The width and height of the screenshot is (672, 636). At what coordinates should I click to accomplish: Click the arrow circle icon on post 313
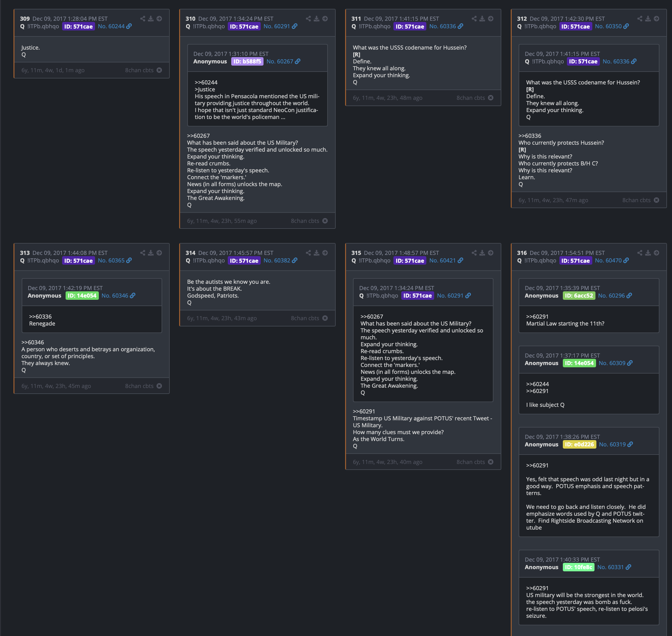point(159,253)
